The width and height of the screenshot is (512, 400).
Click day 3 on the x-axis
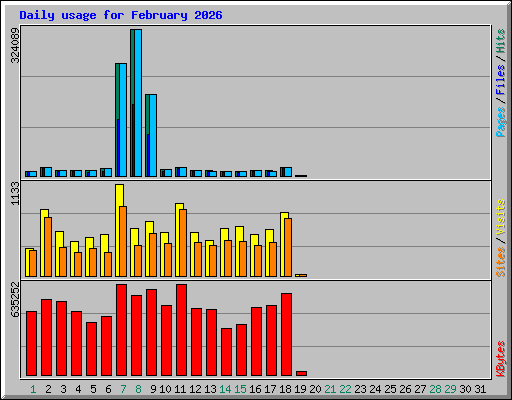(63, 389)
